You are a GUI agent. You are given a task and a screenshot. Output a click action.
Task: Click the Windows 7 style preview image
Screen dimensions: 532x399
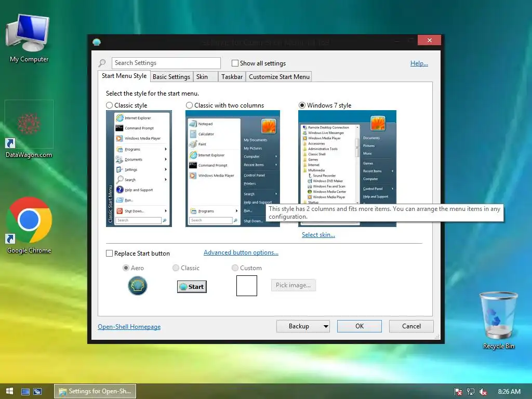(347, 157)
